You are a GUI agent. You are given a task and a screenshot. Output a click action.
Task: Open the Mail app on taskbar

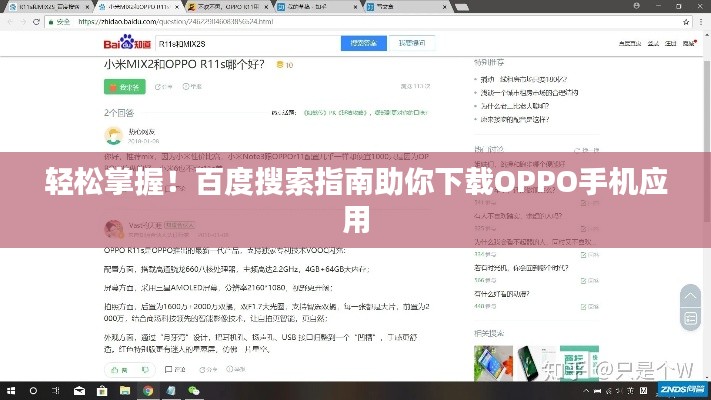pyautogui.click(x=79, y=390)
